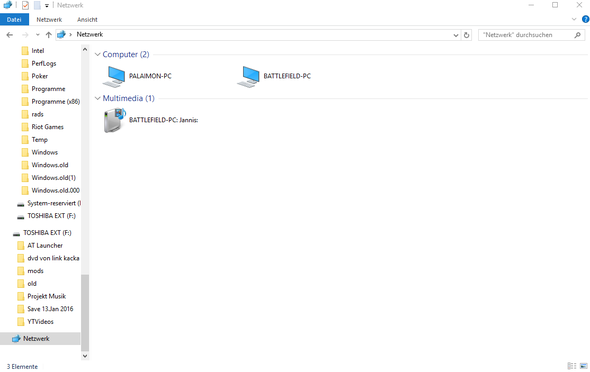
Task: Refresh the Netzwerk view
Action: [467, 35]
